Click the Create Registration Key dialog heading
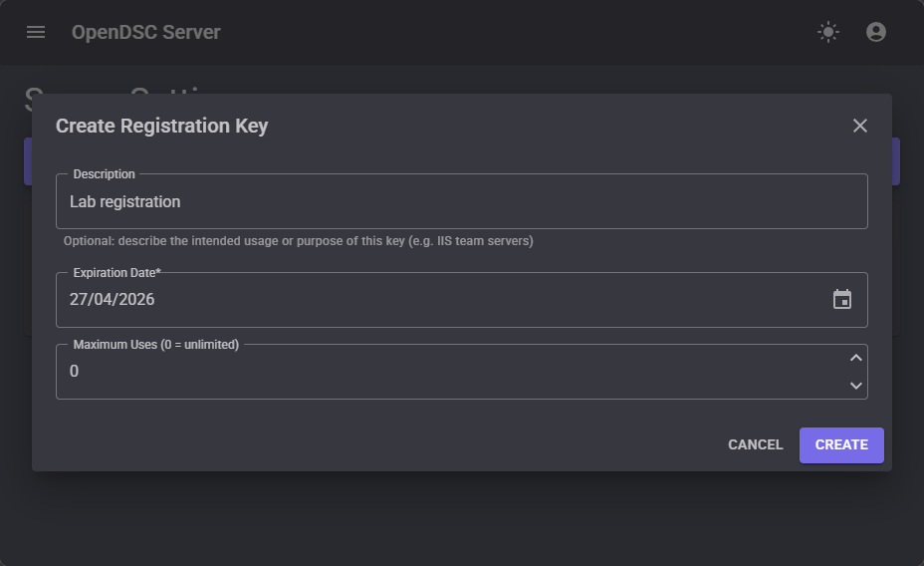Screen dimensions: 924x566 (162, 126)
